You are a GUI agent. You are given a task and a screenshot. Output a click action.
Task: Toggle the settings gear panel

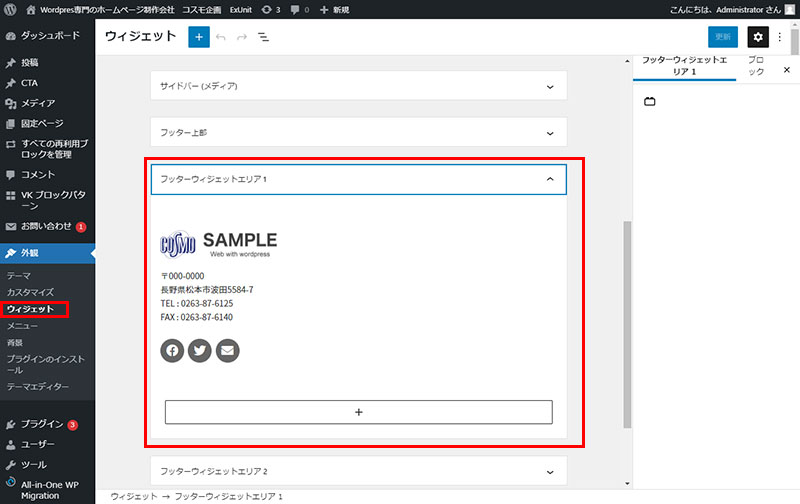click(x=758, y=37)
